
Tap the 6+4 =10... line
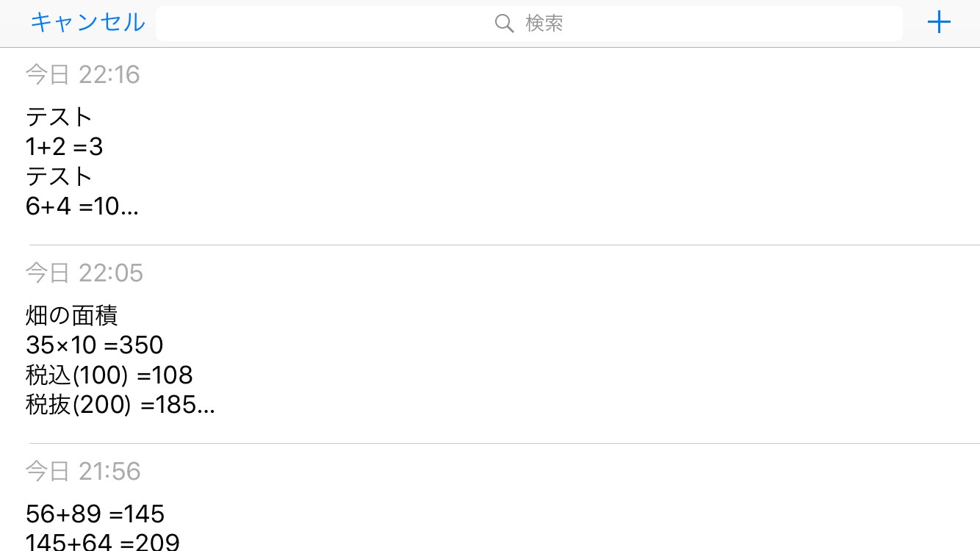tap(82, 206)
